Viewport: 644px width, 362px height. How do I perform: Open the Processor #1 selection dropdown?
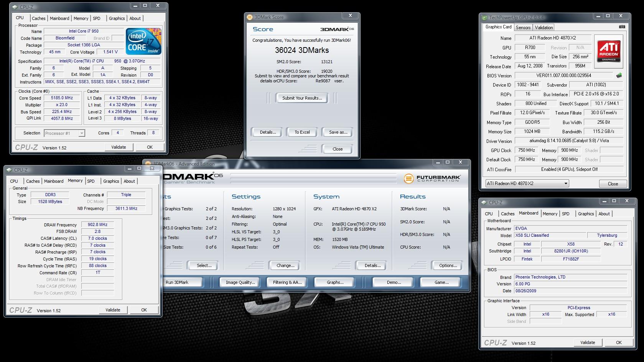[x=64, y=133]
